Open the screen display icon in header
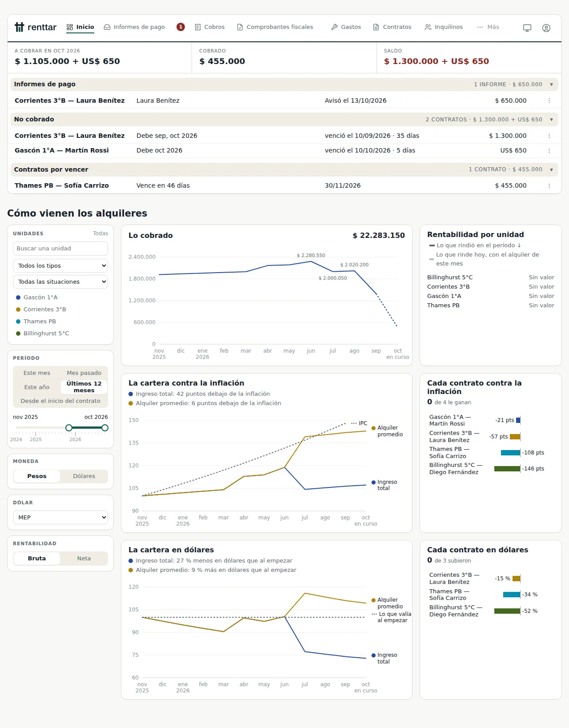The height and width of the screenshot is (728, 569). tap(527, 28)
